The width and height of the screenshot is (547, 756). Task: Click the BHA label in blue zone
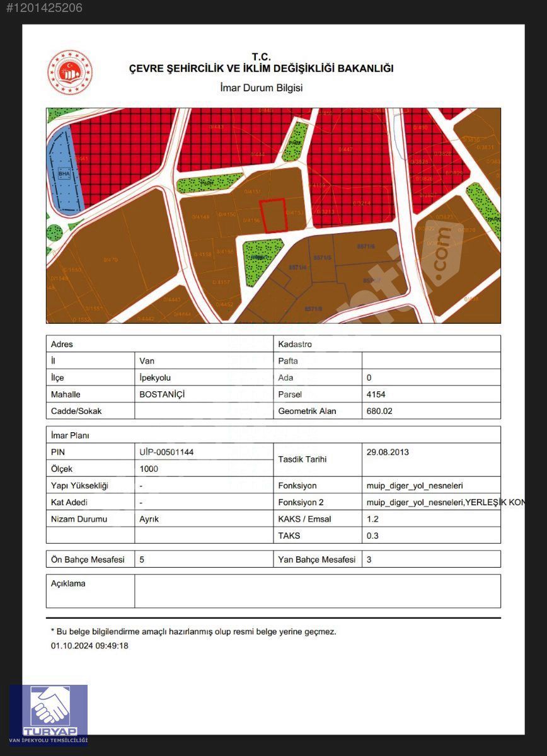coord(64,173)
